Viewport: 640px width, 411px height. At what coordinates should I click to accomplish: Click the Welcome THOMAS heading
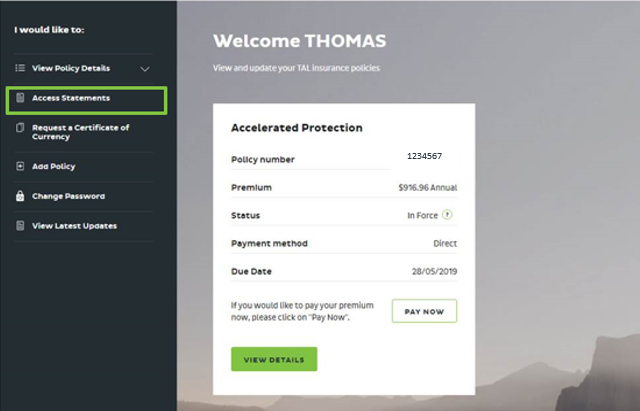pyautogui.click(x=299, y=42)
